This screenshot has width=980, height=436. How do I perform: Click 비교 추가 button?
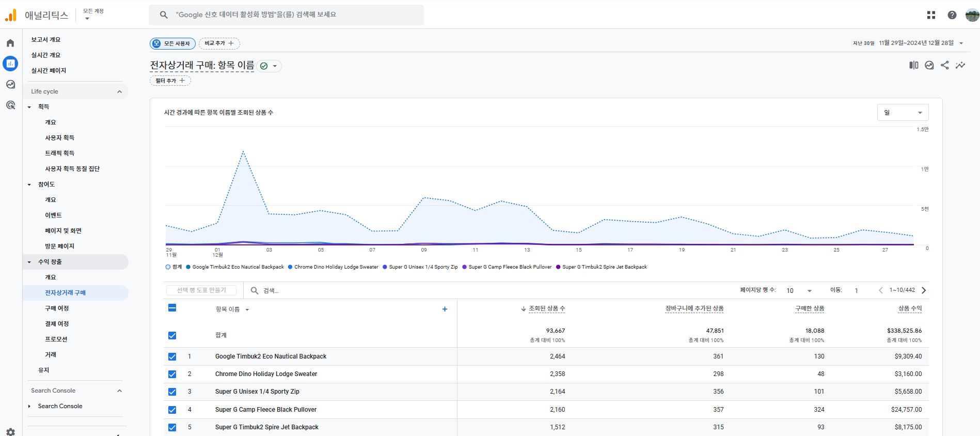[x=219, y=43]
